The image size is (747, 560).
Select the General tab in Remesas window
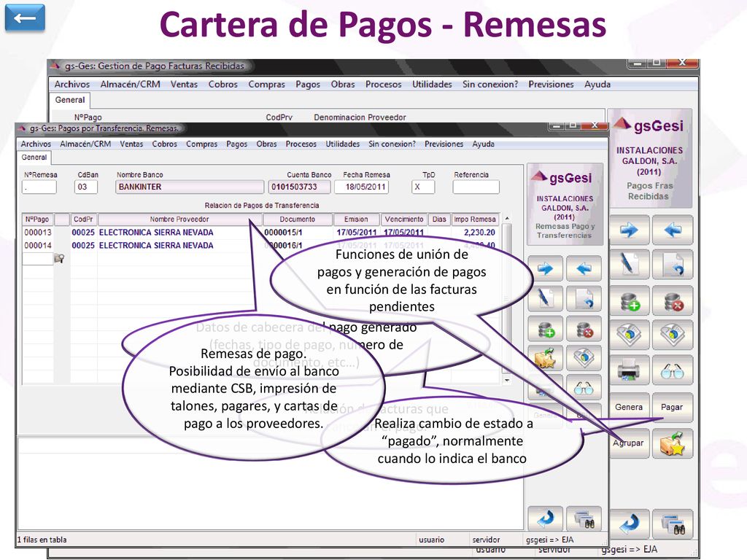pyautogui.click(x=34, y=157)
